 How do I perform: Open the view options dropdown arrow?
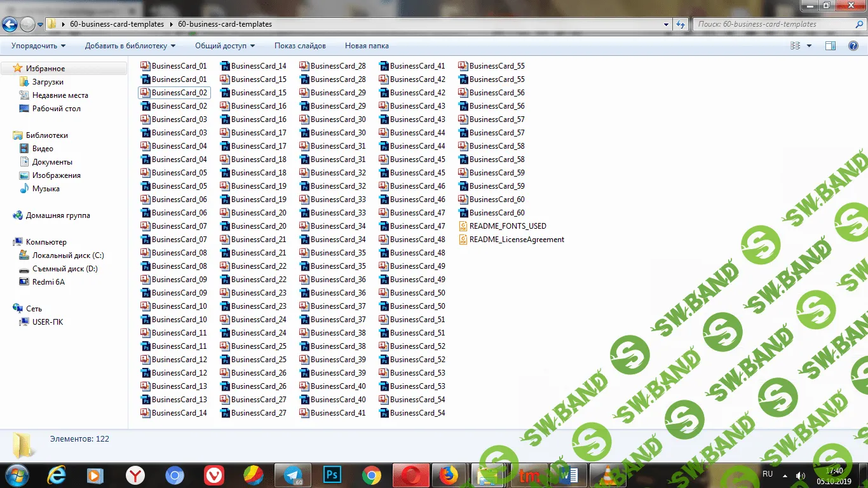pyautogui.click(x=809, y=46)
